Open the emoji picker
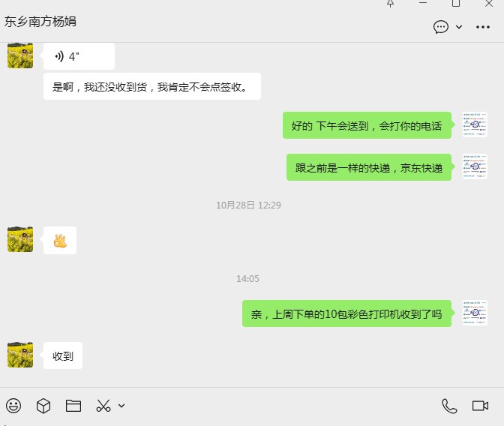Viewport: 504px width, 426px height. [13, 406]
